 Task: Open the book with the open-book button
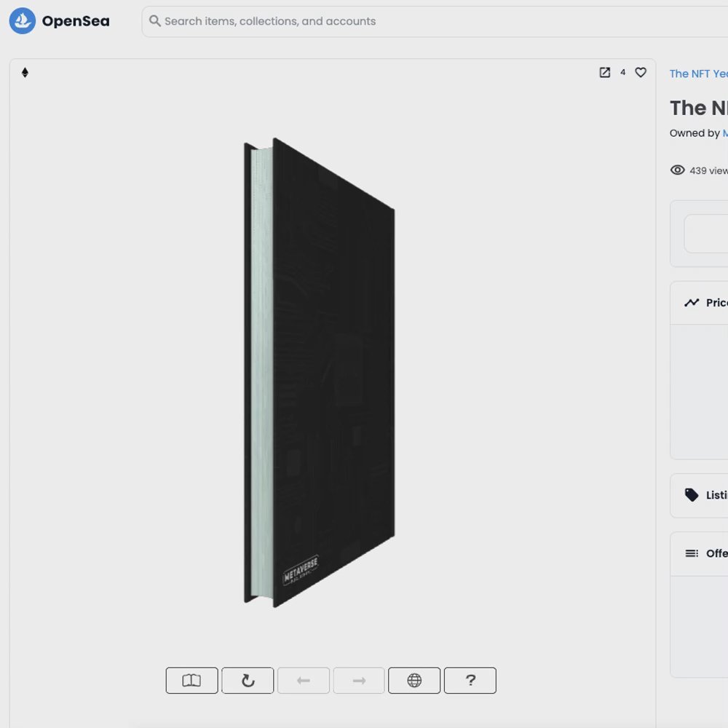tap(191, 680)
